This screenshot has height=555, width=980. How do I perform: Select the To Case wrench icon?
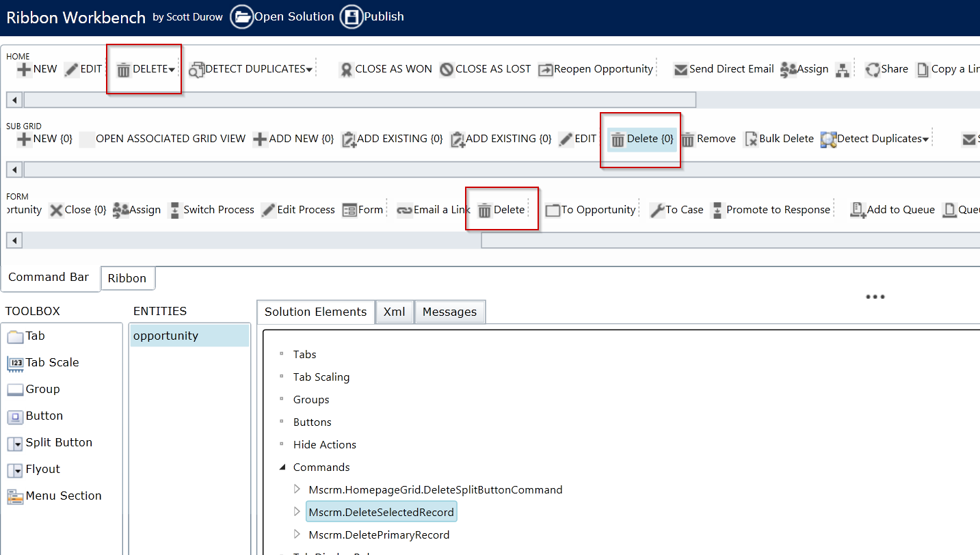click(x=657, y=211)
